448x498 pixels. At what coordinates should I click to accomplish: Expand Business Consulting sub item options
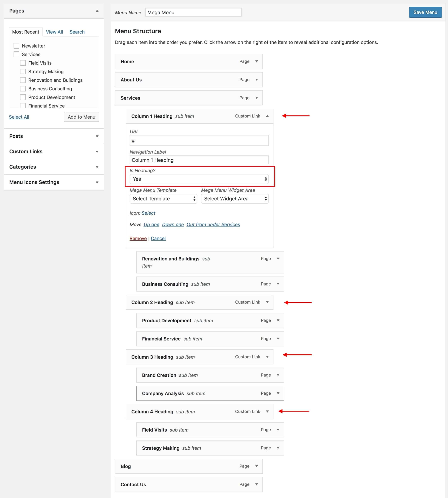pyautogui.click(x=278, y=284)
